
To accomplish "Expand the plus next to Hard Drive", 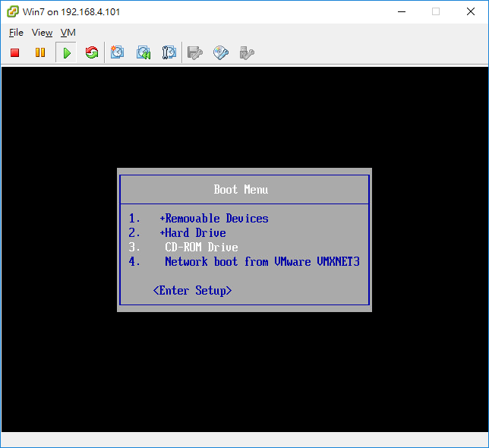I will coord(162,233).
